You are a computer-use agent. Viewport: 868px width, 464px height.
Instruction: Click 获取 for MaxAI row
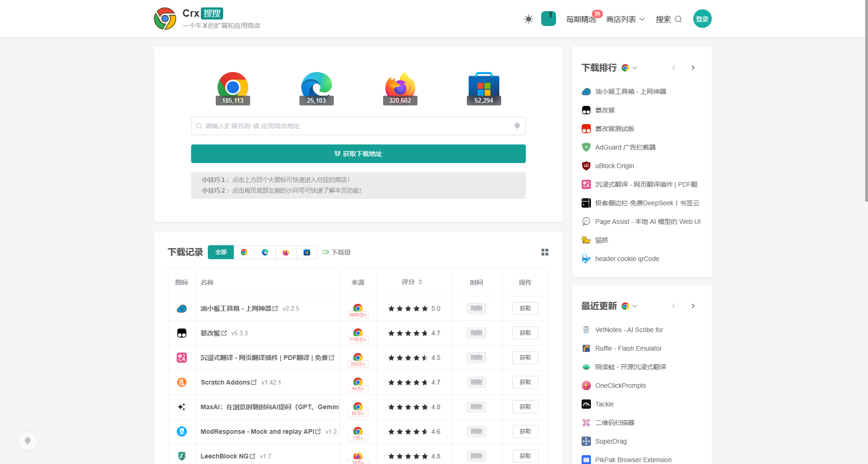tap(525, 407)
